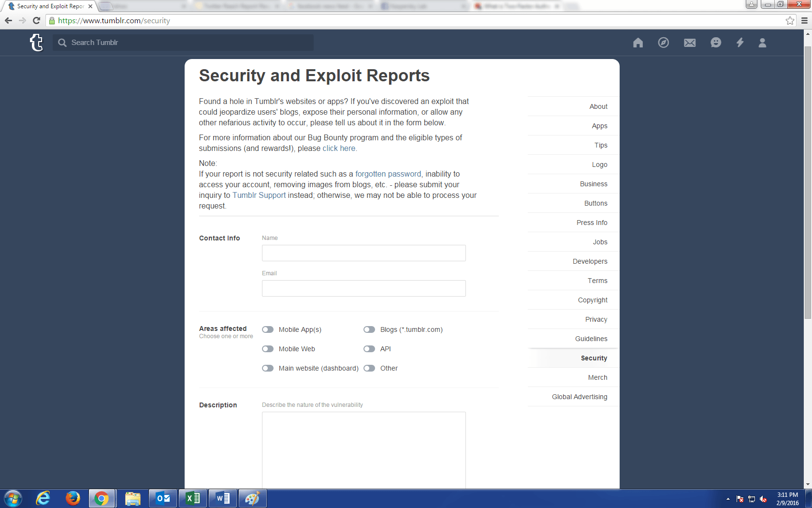
Task: Open Windows Explorer folder from taskbar
Action: [x=132, y=498]
